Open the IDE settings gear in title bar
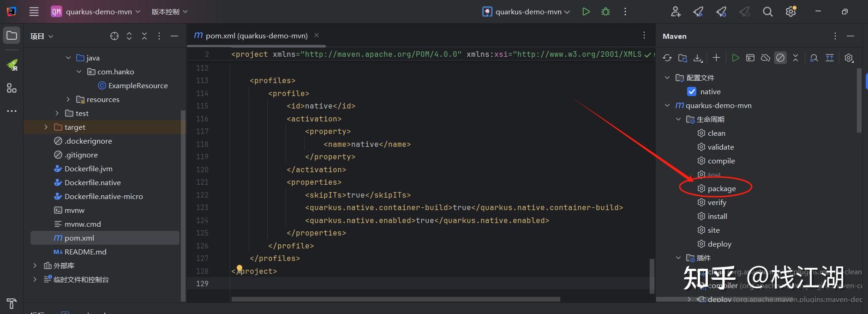Screen dimensions: 868x314 pyautogui.click(x=790, y=12)
